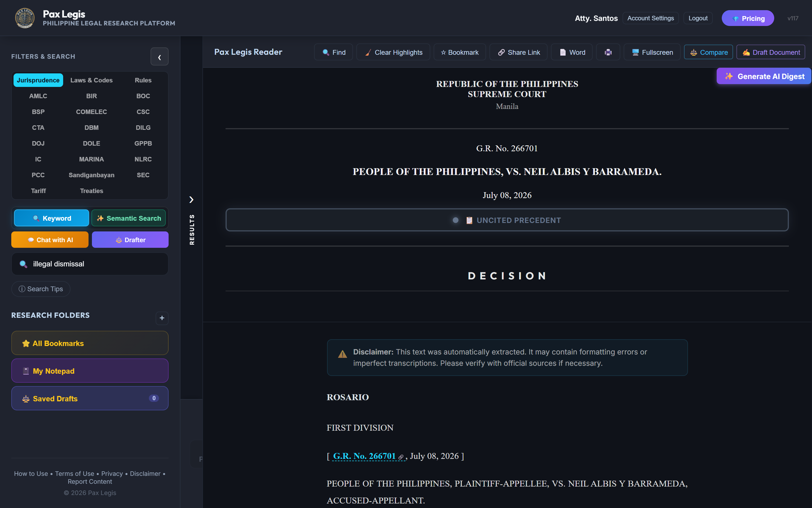Open the How to Use link
Viewport: 812px width, 508px height.
[31, 473]
